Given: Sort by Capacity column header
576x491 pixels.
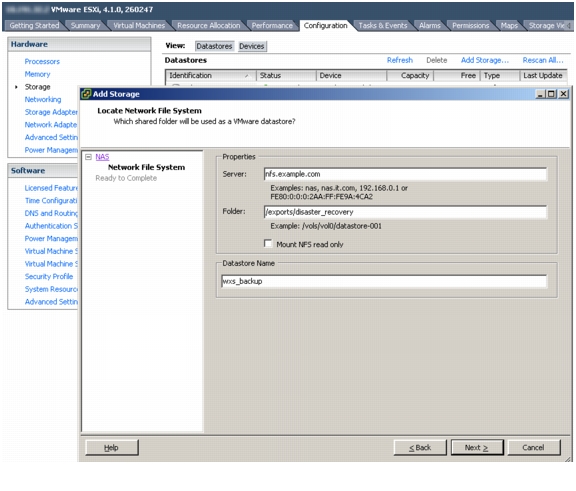Looking at the screenshot, I should (410, 76).
